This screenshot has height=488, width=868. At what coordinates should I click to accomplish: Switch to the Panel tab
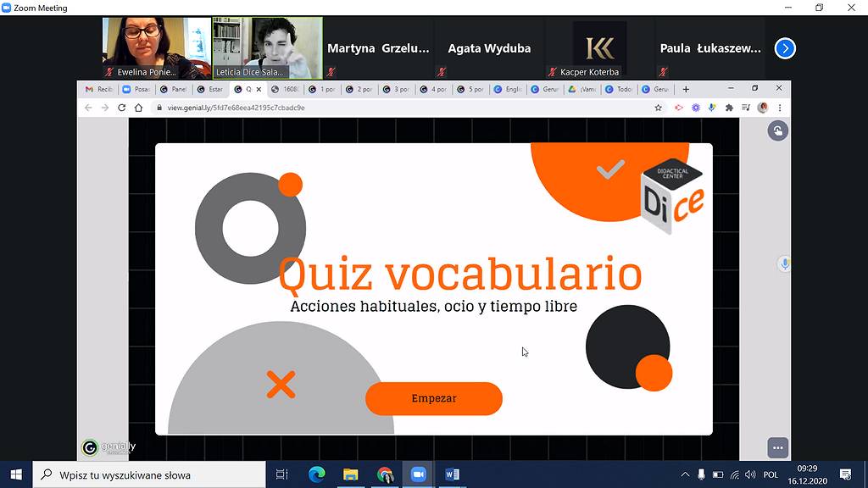pyautogui.click(x=173, y=89)
